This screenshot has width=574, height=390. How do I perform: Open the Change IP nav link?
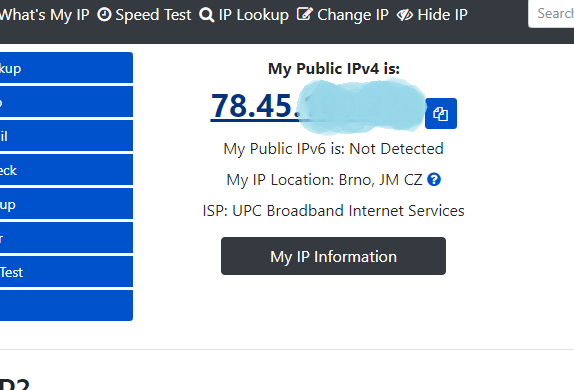343,15
